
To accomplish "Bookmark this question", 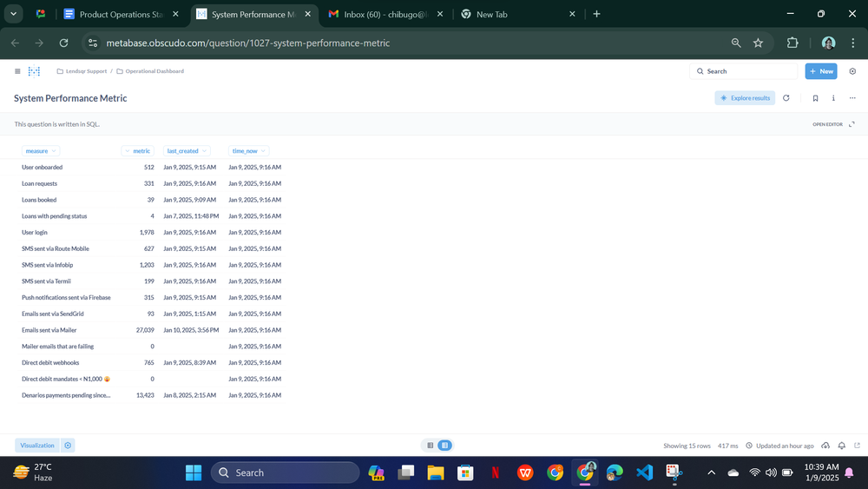I will point(815,98).
